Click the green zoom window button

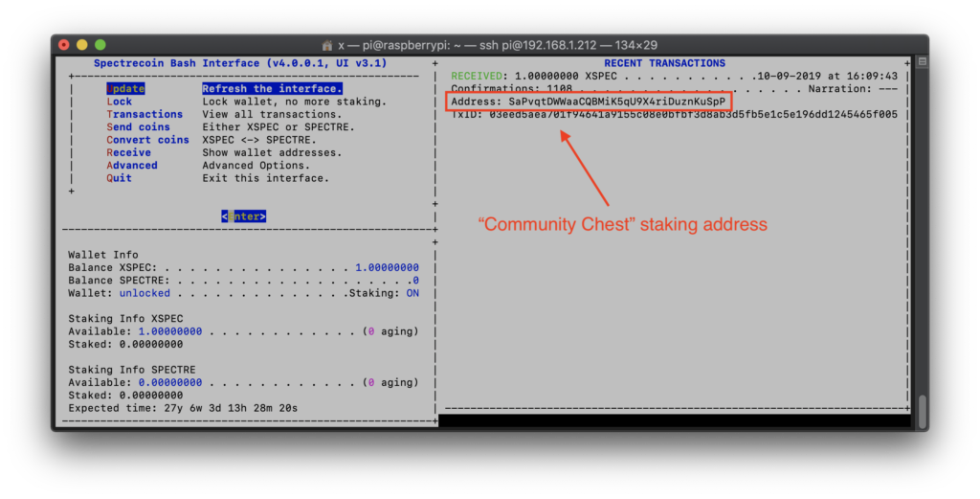pos(100,45)
